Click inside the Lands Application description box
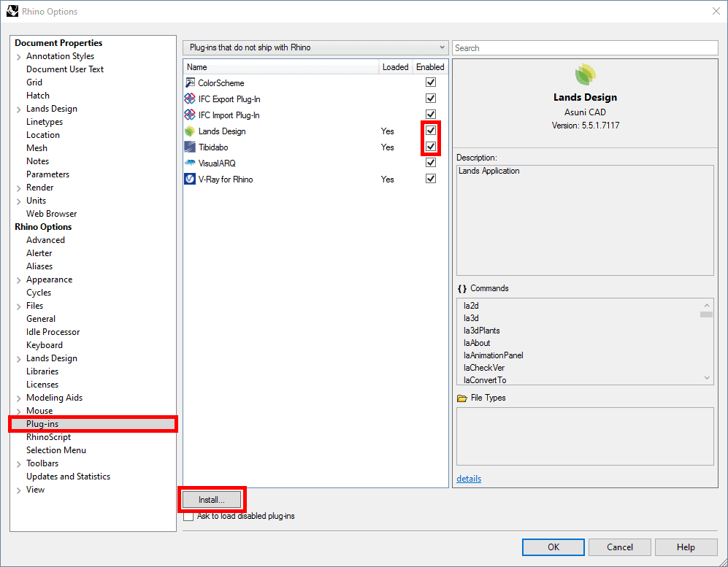The image size is (728, 567). coord(585,220)
